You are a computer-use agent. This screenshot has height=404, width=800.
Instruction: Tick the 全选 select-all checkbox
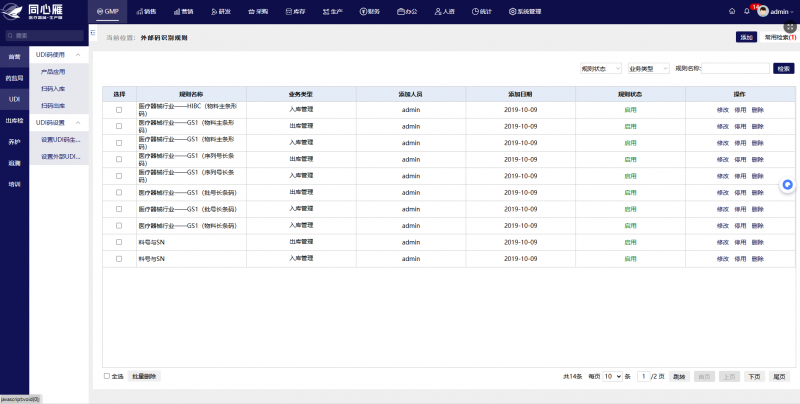pyautogui.click(x=107, y=376)
